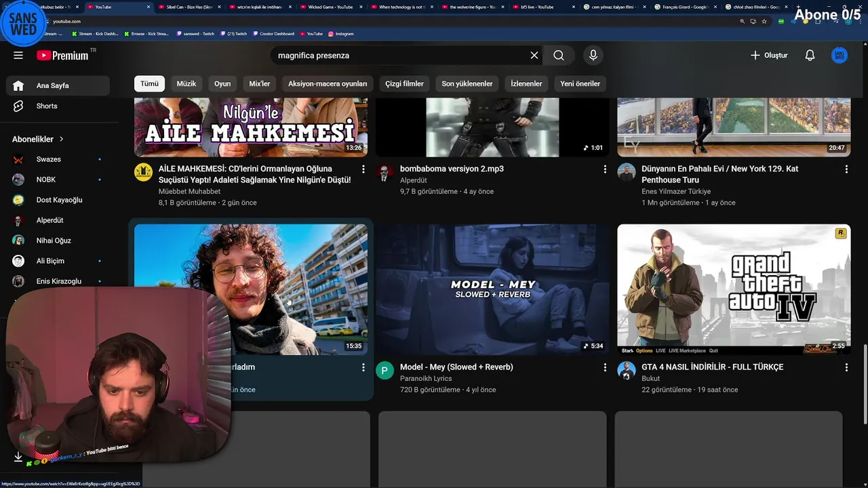Screen dimensions: 868x488
Task: Open the Müebbet Muhabbet channel avatar
Action: tap(143, 172)
